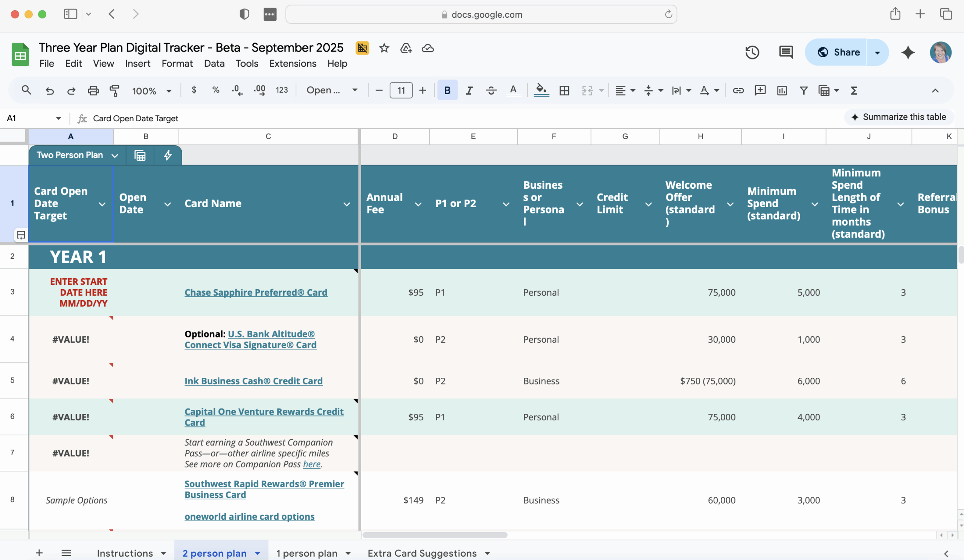Expand the Two Person Plan table menu
Viewport: 964px width, 560px height.
(x=115, y=156)
